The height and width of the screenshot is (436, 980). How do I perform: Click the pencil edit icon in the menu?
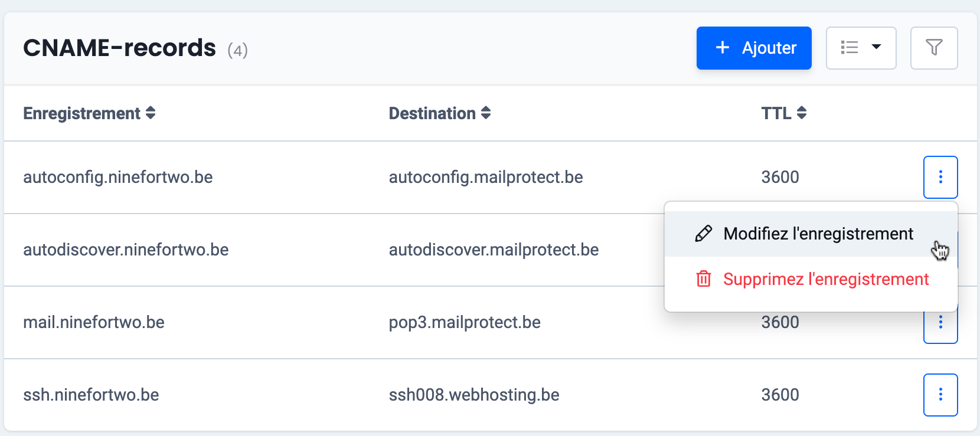[x=703, y=234]
